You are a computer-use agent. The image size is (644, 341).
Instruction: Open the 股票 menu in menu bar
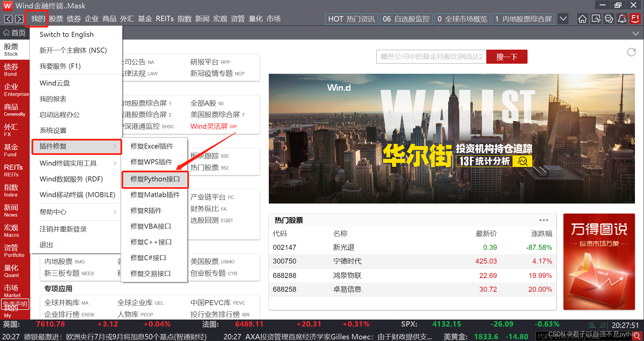point(56,19)
